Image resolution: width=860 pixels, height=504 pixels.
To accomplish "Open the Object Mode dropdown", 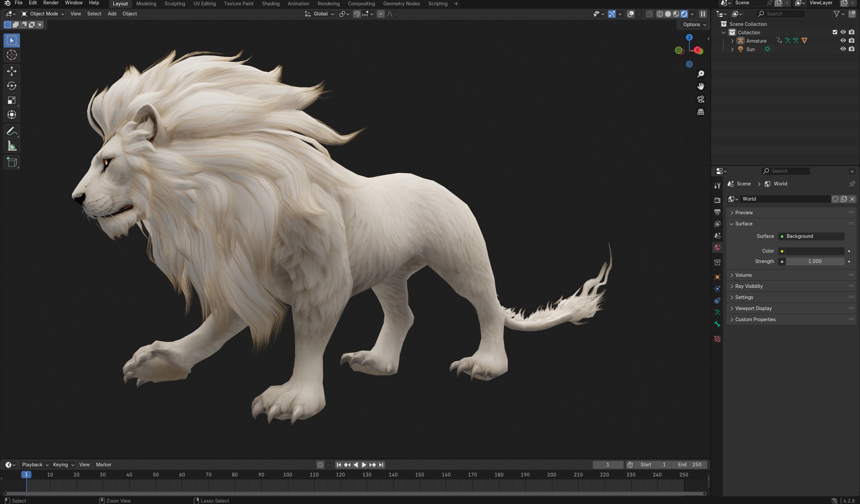I will point(42,14).
